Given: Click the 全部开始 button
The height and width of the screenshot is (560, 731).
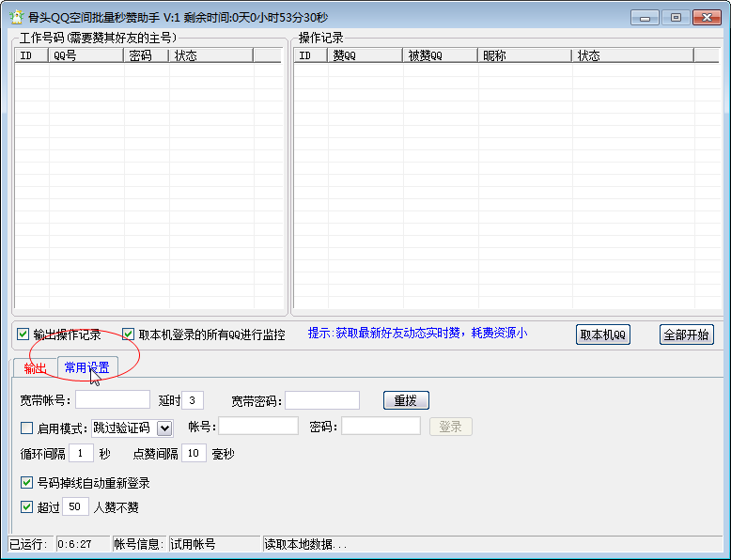Looking at the screenshot, I should [x=686, y=334].
